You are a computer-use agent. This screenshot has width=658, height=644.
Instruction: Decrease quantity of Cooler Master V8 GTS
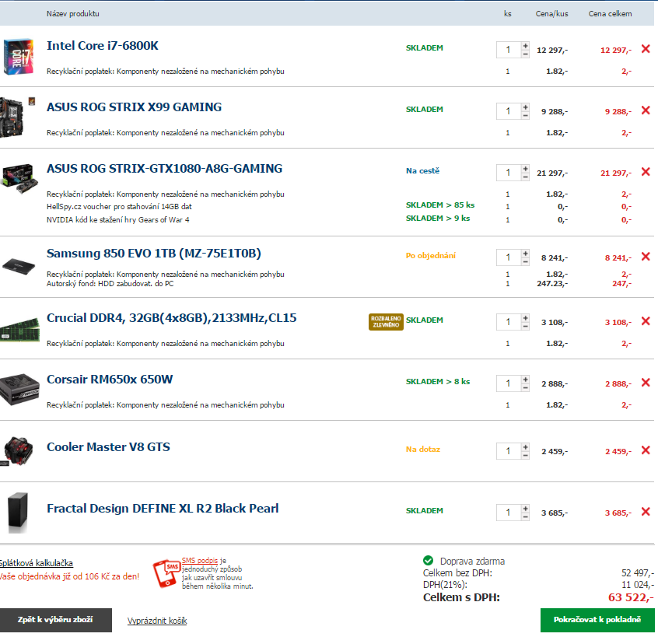526,455
